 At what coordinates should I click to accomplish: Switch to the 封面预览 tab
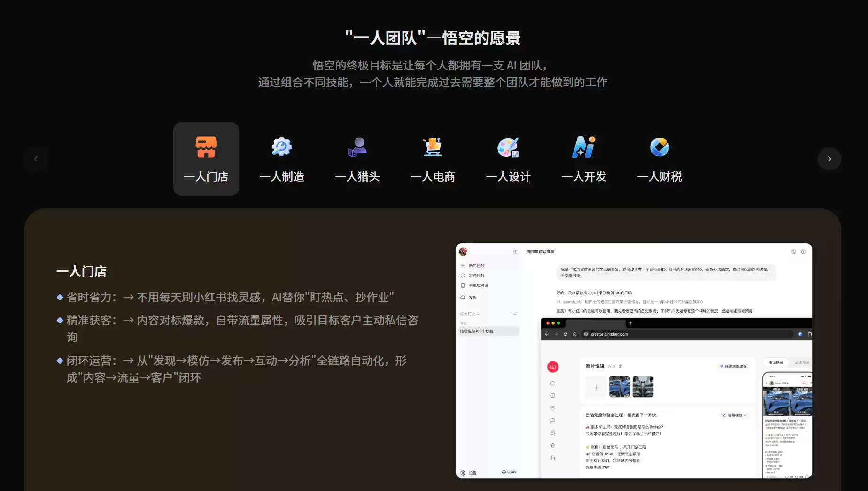pyautogui.click(x=801, y=362)
